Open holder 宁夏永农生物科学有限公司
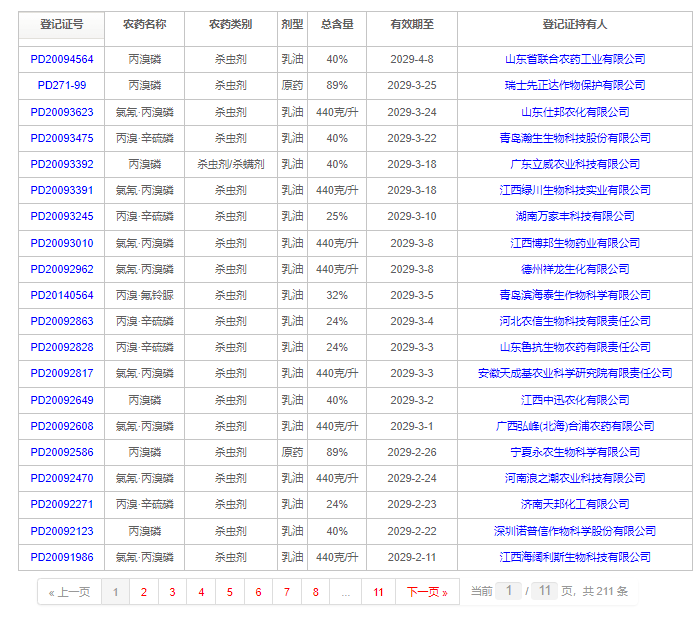 click(575, 452)
